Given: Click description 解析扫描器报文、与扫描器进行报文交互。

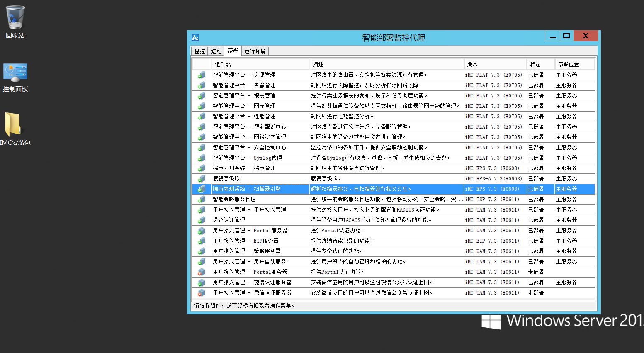Looking at the screenshot, I should coord(361,189).
